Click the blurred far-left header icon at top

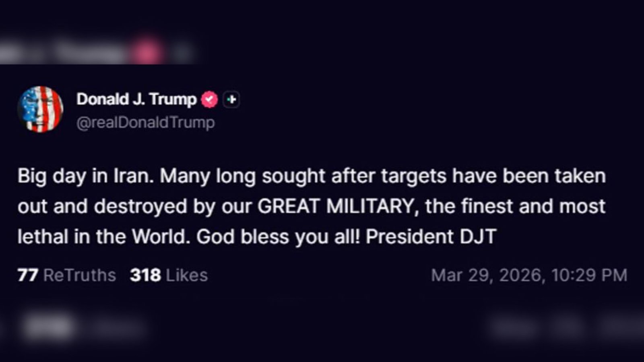point(11,52)
